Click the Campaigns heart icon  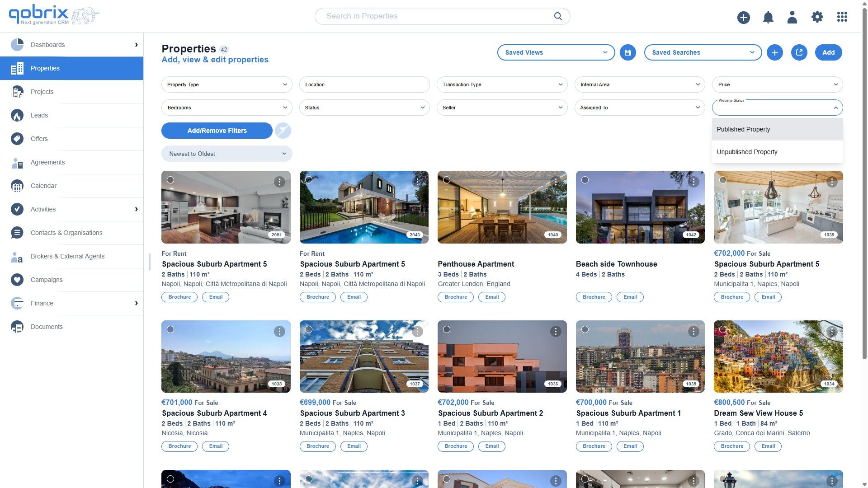click(17, 280)
